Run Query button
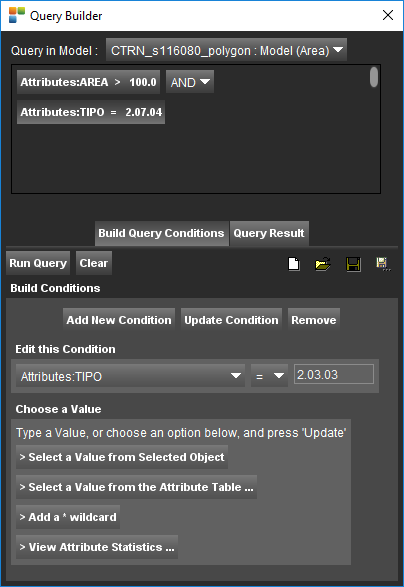Viewport: 404px width, 587px height. click(x=38, y=263)
